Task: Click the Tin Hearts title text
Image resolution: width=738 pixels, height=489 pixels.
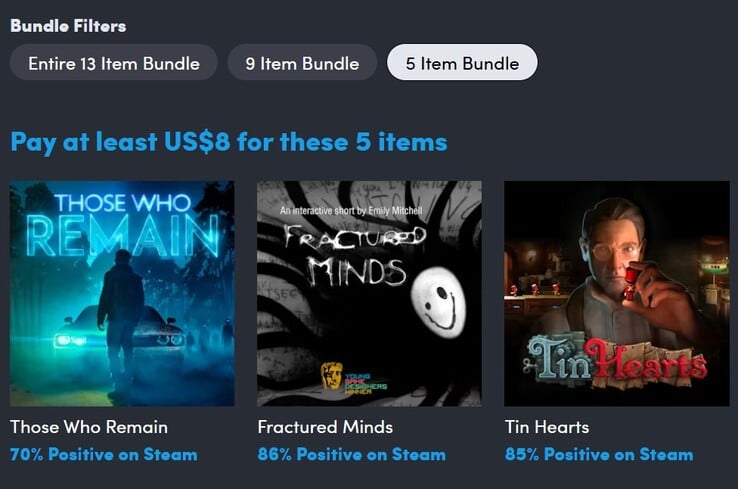Action: click(x=547, y=427)
